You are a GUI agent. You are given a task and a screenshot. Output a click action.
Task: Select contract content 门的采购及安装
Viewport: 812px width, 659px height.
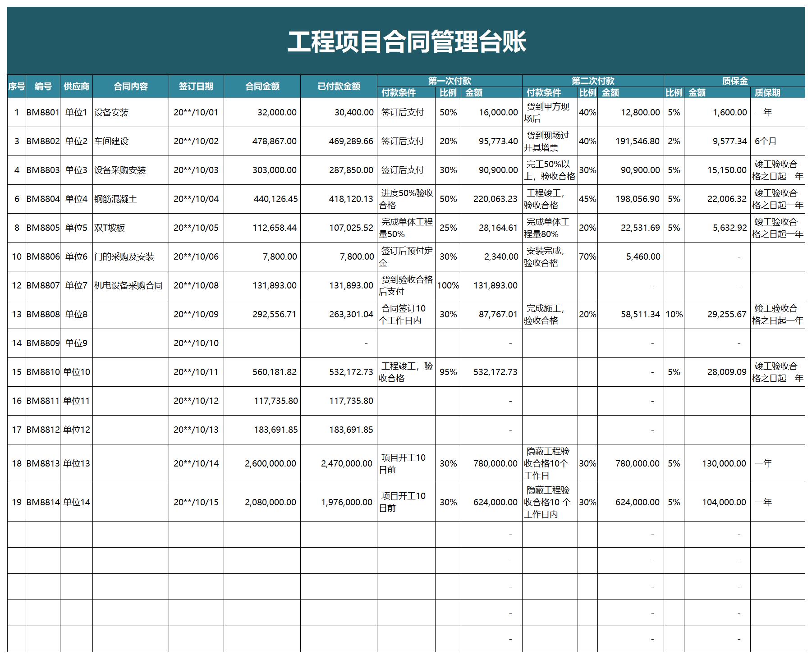[131, 256]
